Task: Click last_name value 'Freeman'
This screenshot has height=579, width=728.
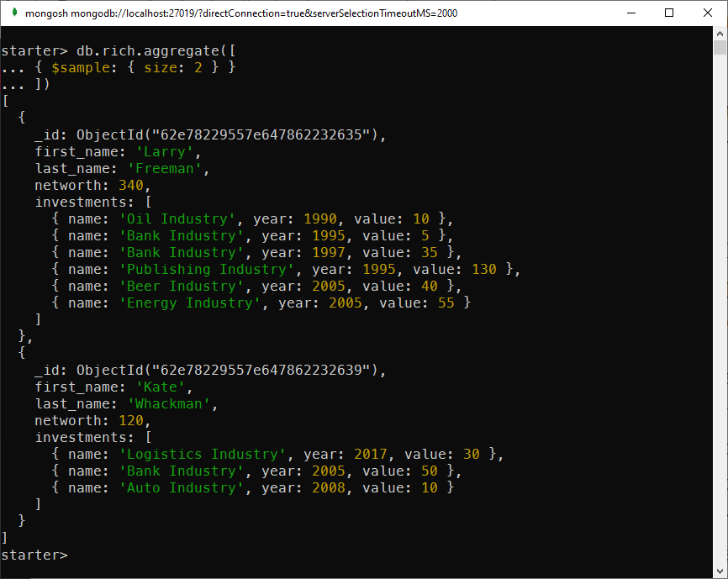Action: pyautogui.click(x=165, y=168)
